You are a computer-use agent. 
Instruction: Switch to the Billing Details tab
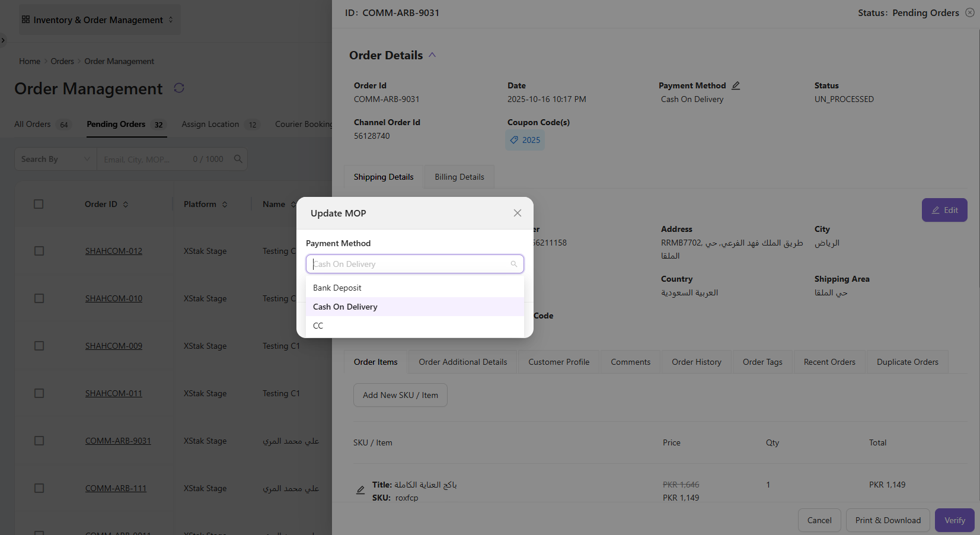click(x=459, y=177)
